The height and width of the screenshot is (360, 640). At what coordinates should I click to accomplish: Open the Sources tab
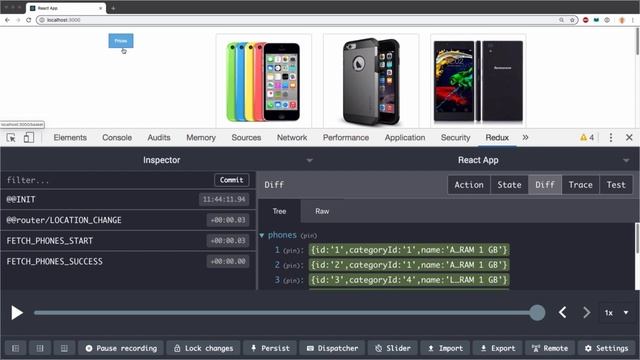(x=246, y=138)
